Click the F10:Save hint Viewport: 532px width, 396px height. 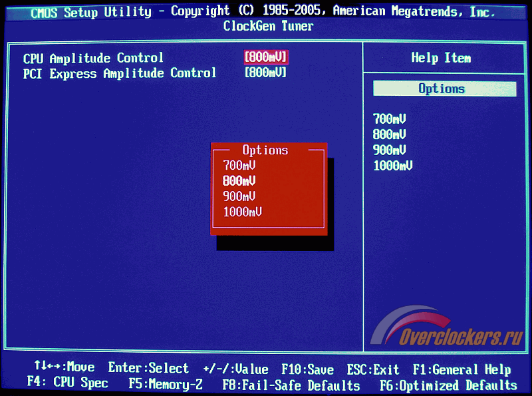307,369
